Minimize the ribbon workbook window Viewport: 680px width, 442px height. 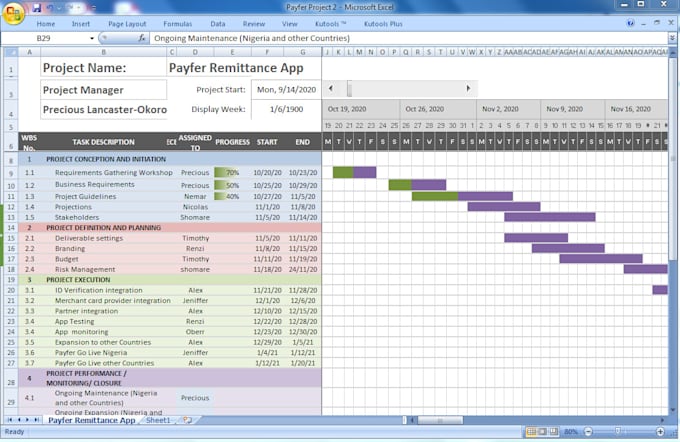[643, 23]
